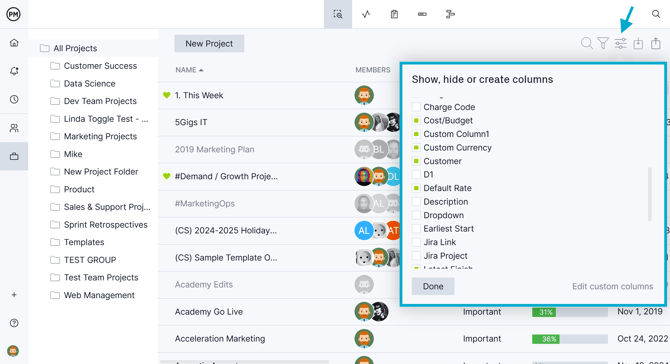Open the clock timesheet icon in sidebar
Viewport: 670px width, 364px height.
[x=14, y=99]
